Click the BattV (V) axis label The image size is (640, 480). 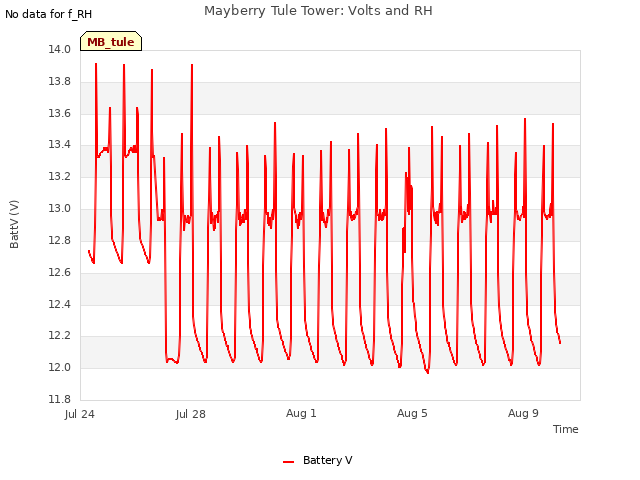click(x=14, y=224)
